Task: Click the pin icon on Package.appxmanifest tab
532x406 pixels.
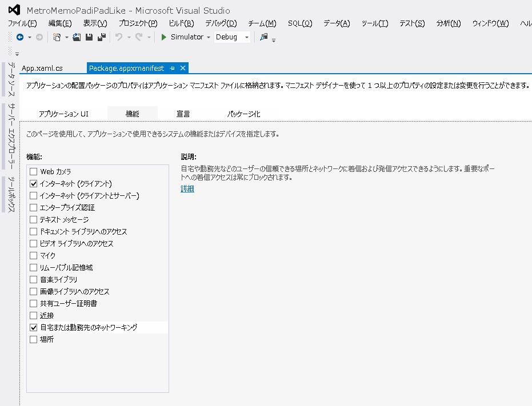Action: (172, 68)
